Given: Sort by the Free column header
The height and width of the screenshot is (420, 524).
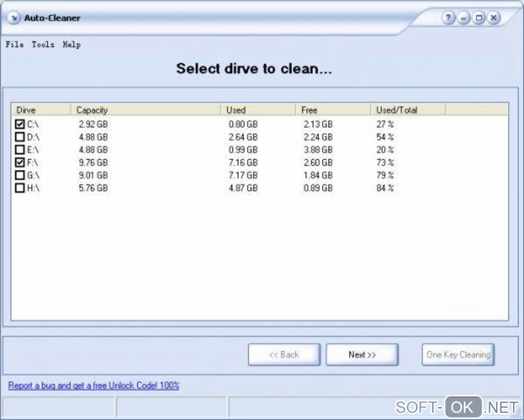Looking at the screenshot, I should 333,110.
